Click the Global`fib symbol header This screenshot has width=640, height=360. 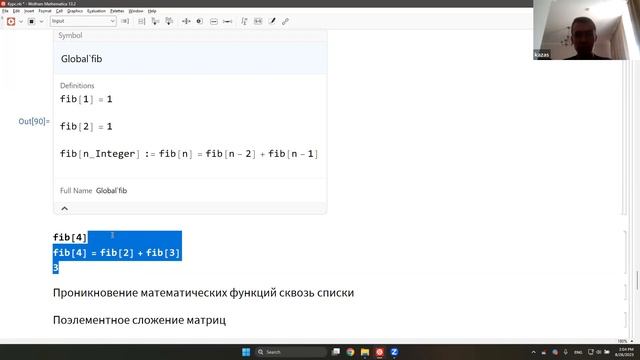click(x=81, y=59)
